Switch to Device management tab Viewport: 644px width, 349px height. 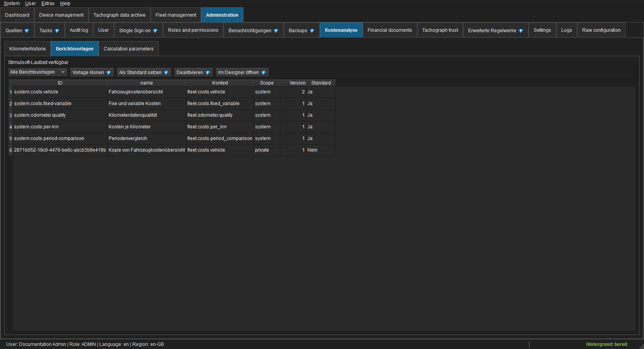click(61, 15)
